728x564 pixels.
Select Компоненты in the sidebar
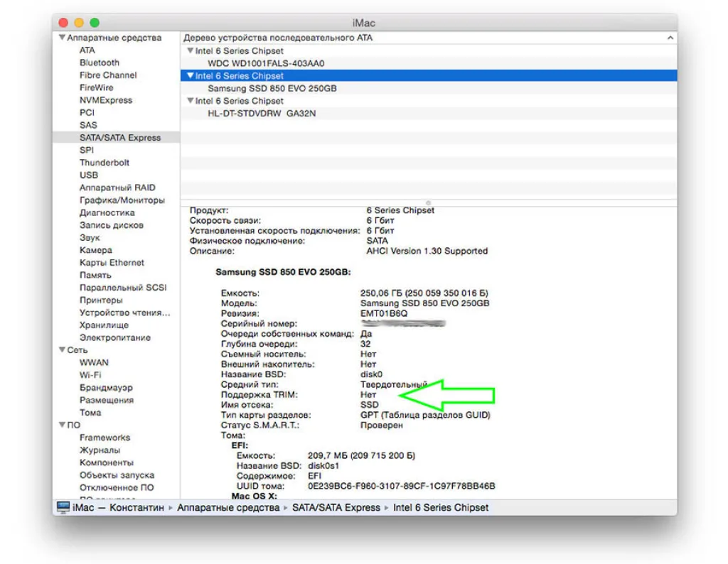coord(107,463)
